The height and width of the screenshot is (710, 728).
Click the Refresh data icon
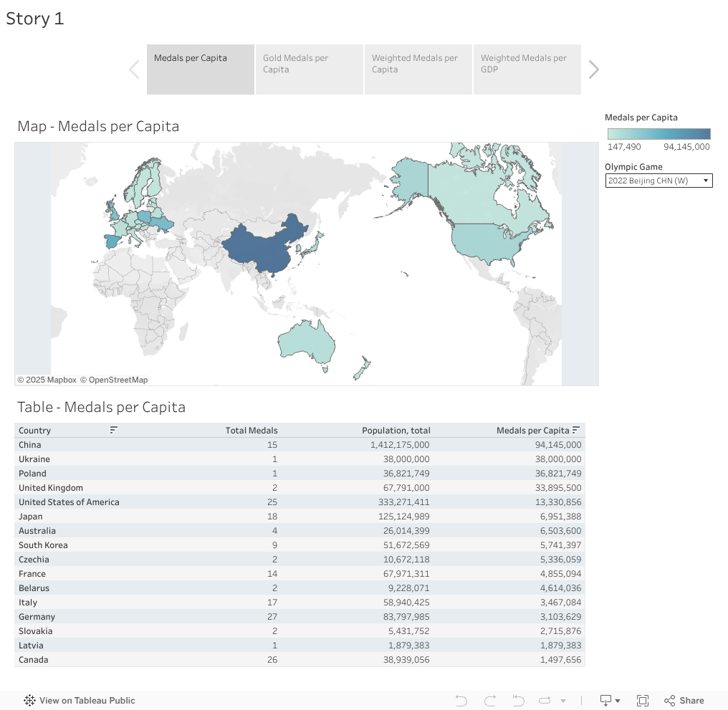coord(545,701)
